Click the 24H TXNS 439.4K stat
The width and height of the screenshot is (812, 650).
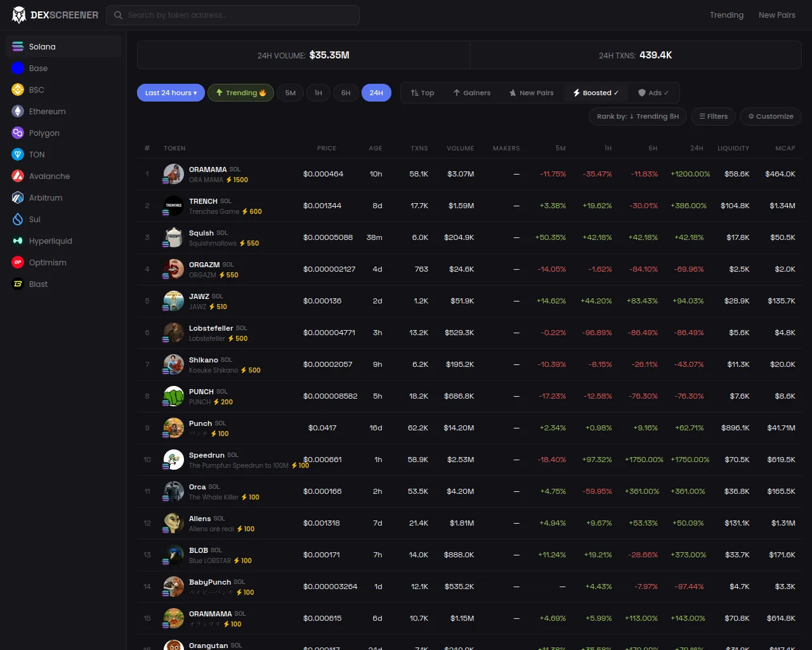click(636, 55)
